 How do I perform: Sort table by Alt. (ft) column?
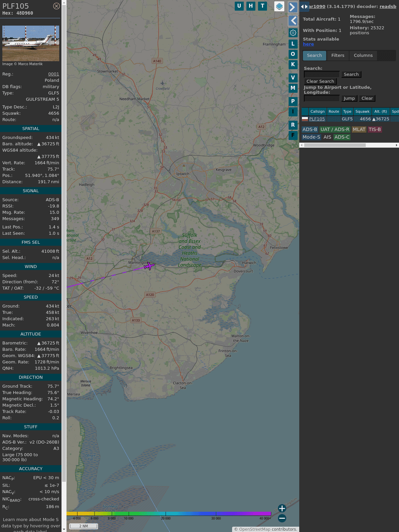[381, 111]
